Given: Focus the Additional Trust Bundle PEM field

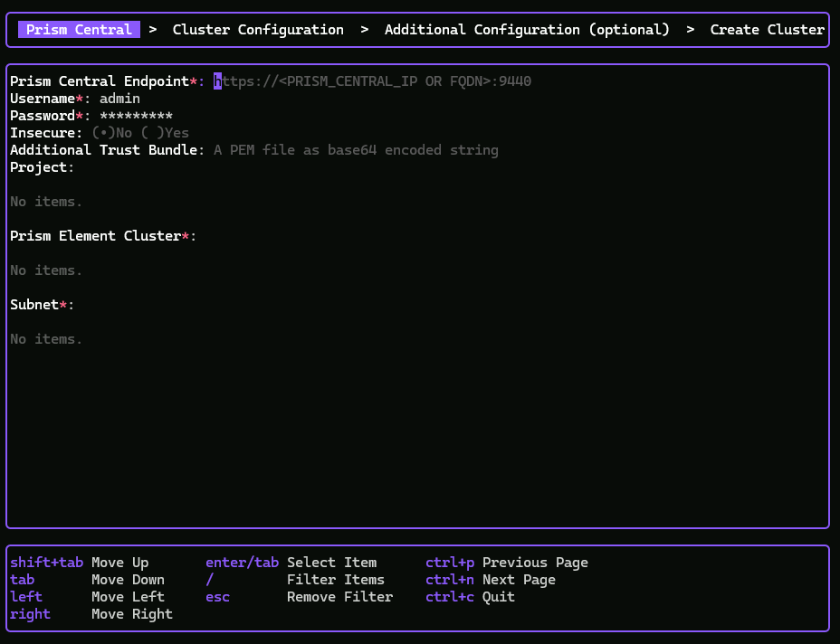Looking at the screenshot, I should (x=356, y=150).
